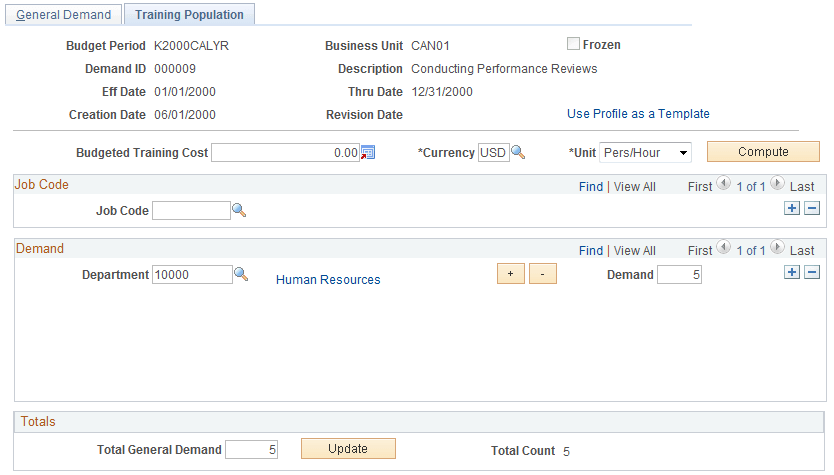Show previous row in Demand section
The height and width of the screenshot is (475, 834).
723,247
